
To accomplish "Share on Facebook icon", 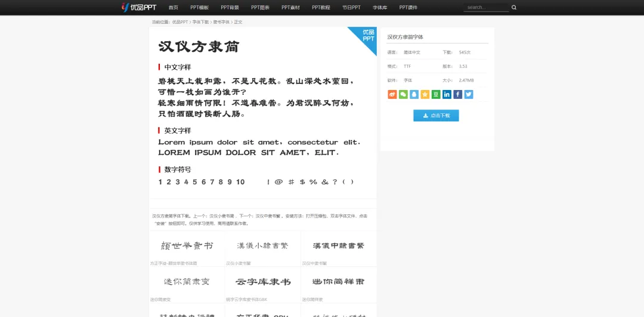I will 458,94.
